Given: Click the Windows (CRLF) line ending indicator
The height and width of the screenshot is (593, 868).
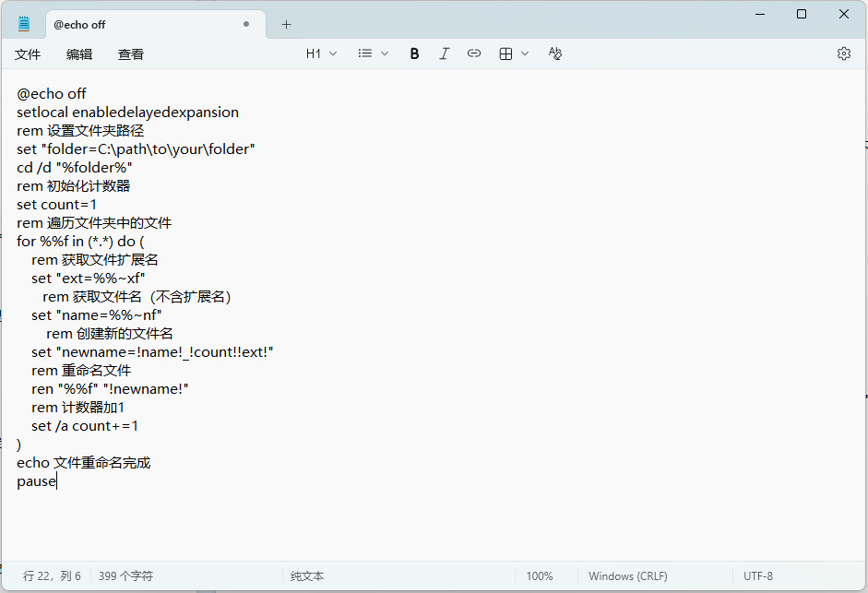Looking at the screenshot, I should click(x=627, y=576).
